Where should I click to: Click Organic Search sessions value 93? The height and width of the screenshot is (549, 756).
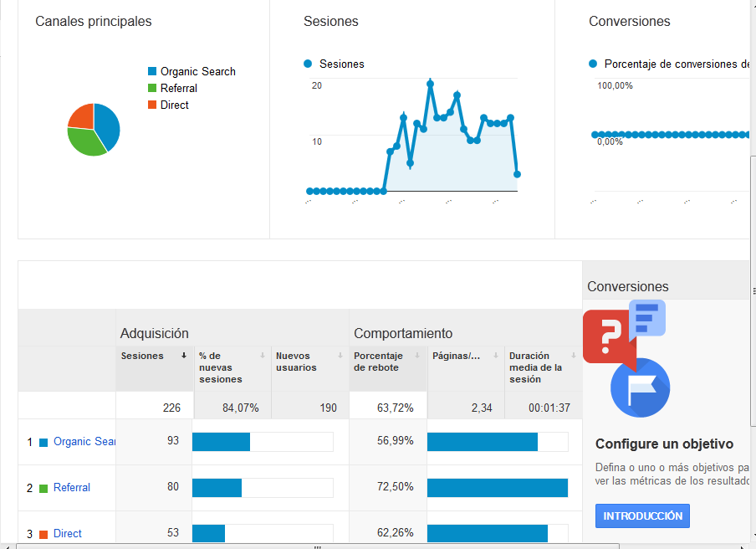173,441
